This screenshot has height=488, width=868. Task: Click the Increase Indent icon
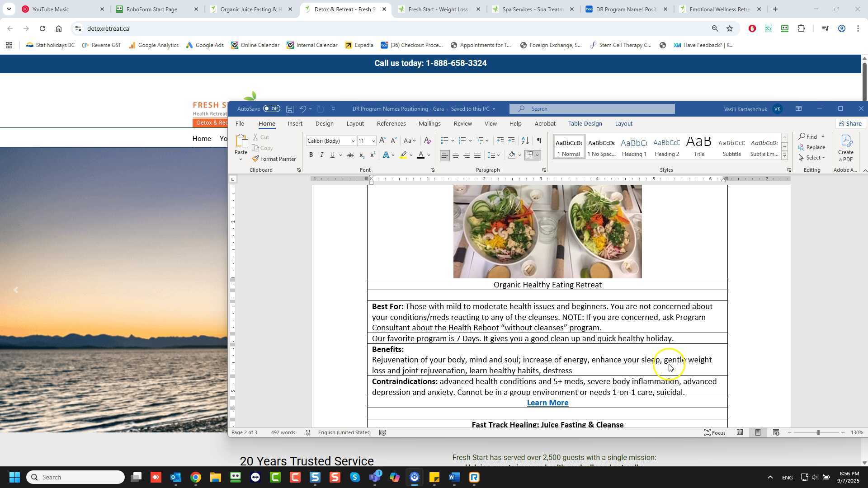511,141
